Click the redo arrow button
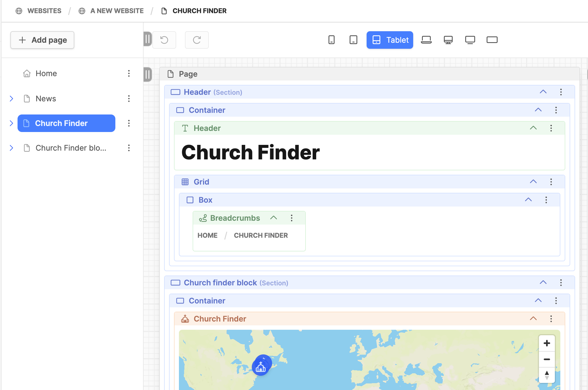The height and width of the screenshot is (390, 588). (x=197, y=40)
